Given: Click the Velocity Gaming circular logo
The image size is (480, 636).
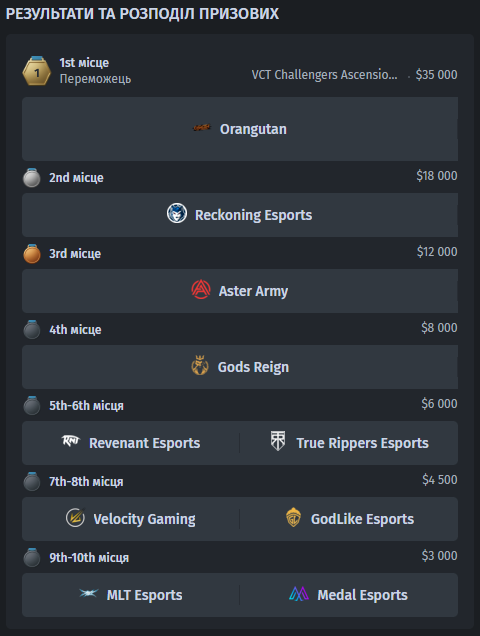Looking at the screenshot, I should [75, 518].
